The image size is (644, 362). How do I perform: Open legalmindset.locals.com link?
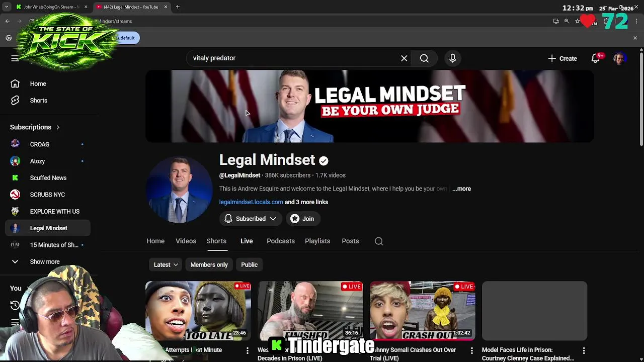tap(251, 202)
